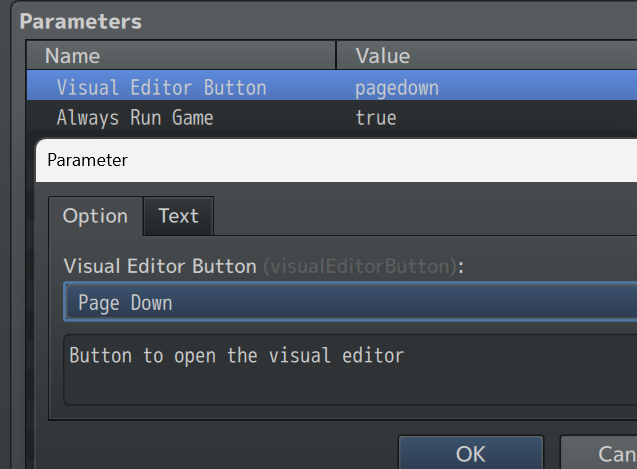Open the Page Down combo box
This screenshot has height=469, width=637.
click(350, 303)
